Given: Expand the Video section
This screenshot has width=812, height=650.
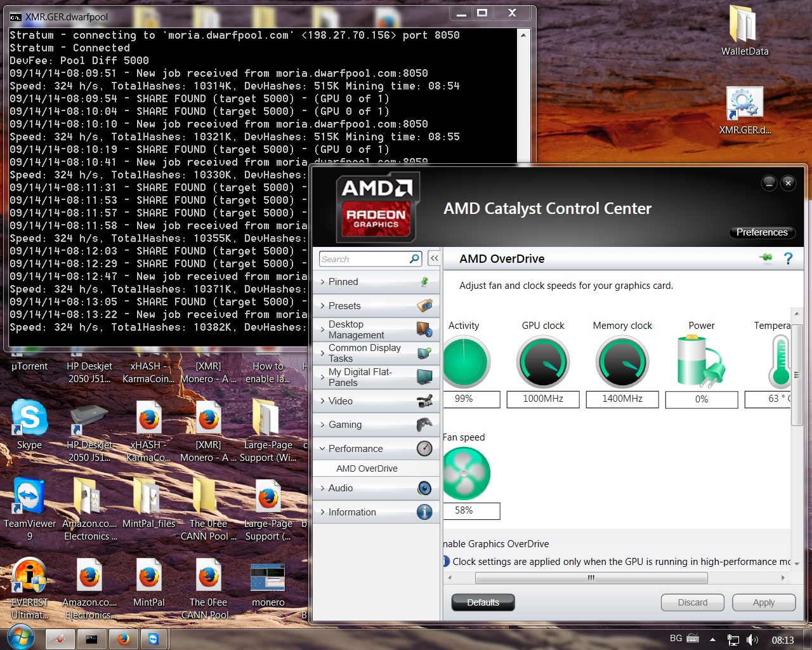Looking at the screenshot, I should click(x=376, y=401).
